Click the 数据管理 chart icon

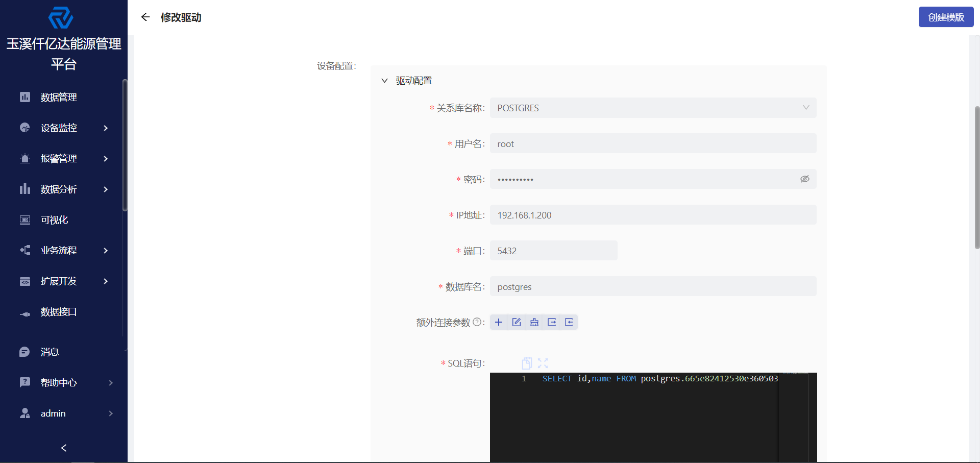pos(25,97)
